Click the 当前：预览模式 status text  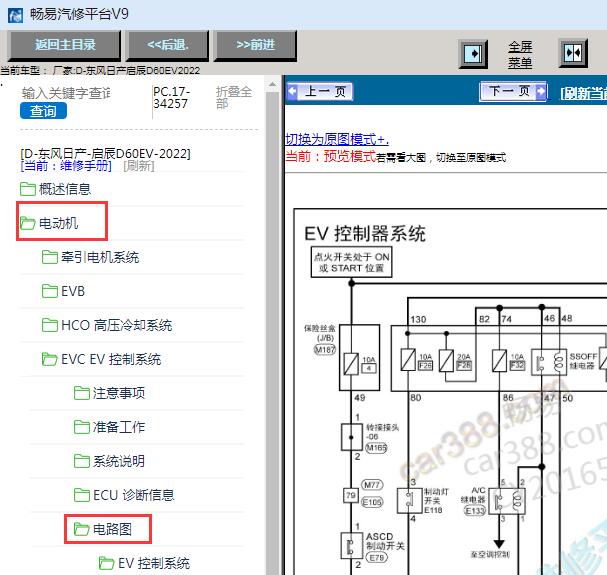click(x=331, y=156)
